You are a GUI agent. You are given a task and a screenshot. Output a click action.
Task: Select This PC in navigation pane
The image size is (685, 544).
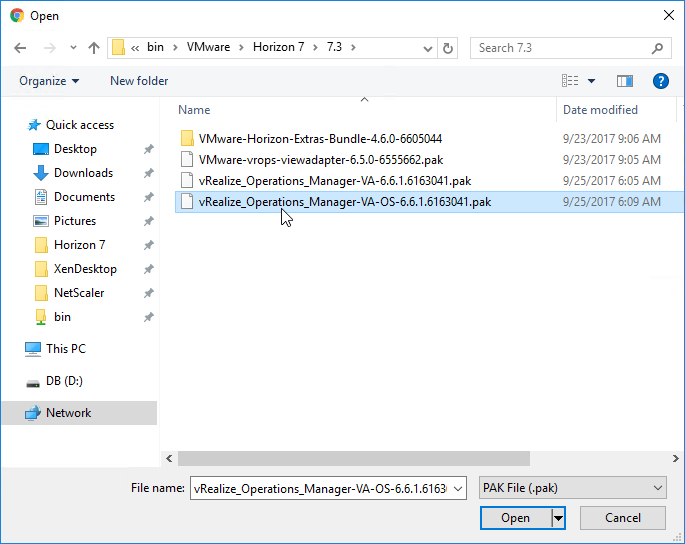pyautogui.click(x=66, y=349)
